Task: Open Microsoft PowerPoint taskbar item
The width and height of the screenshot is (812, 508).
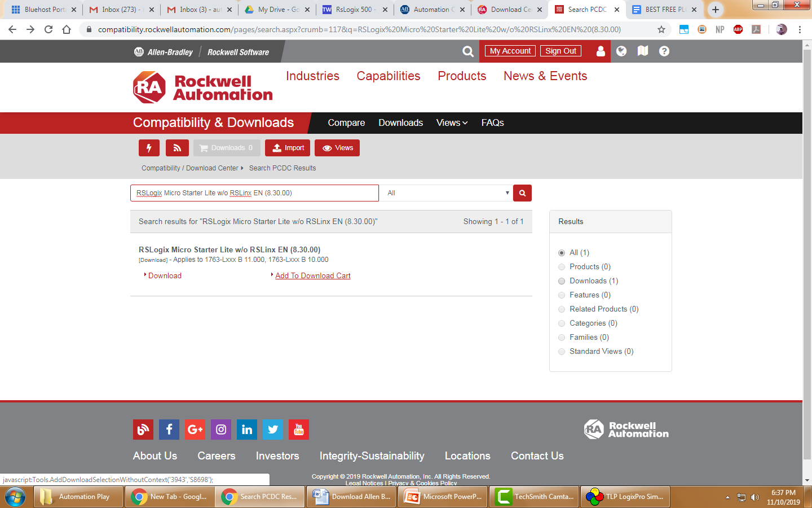Action: click(x=443, y=497)
